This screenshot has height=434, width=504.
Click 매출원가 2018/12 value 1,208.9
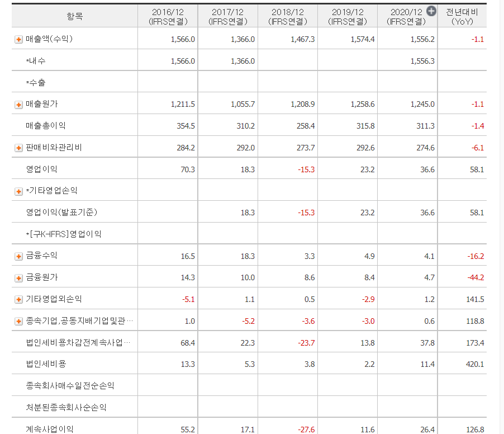pos(302,104)
